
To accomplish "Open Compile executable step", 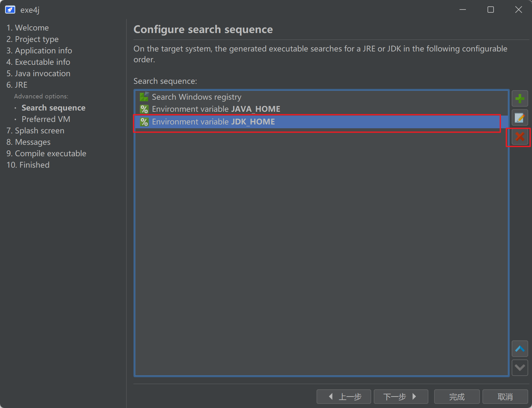I will tap(46, 154).
